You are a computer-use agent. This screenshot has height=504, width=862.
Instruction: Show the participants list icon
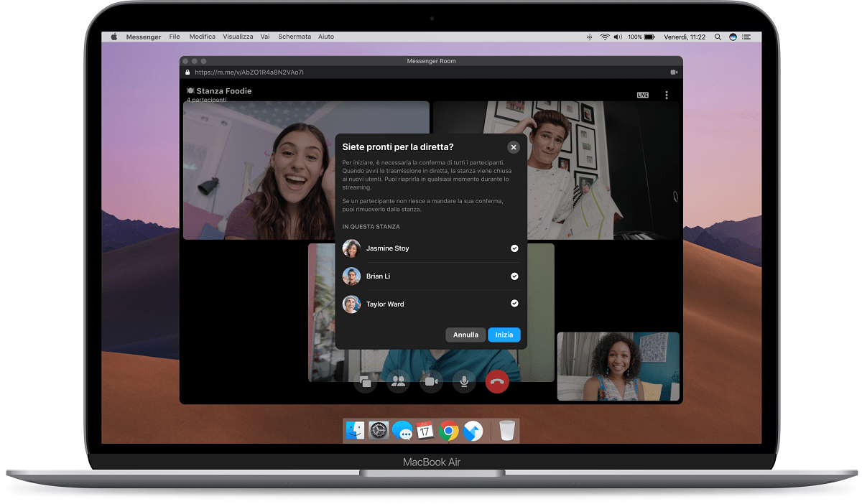click(x=398, y=381)
